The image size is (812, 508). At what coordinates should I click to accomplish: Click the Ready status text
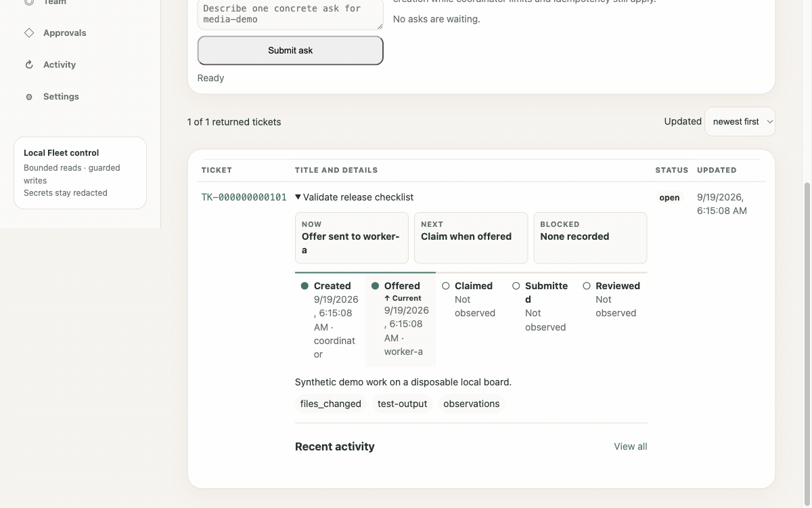tap(210, 78)
